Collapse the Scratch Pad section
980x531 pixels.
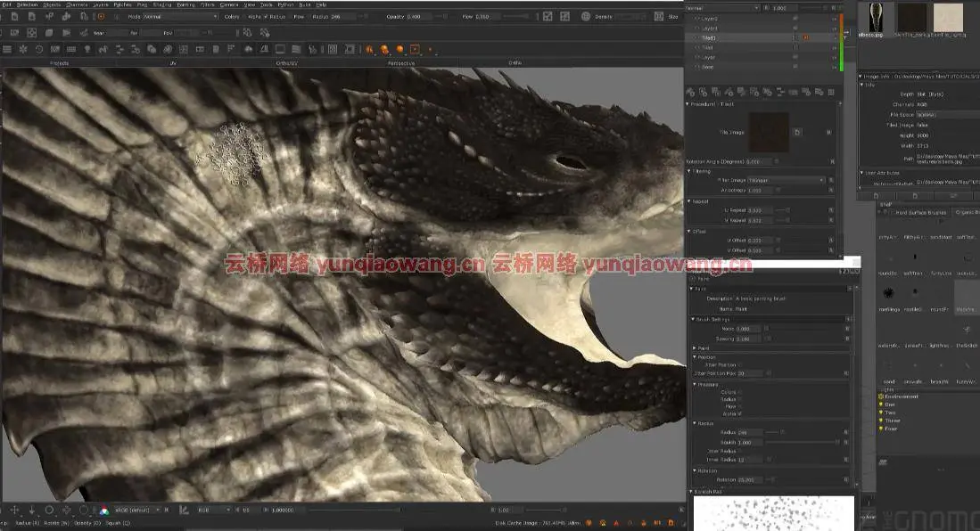(692, 493)
